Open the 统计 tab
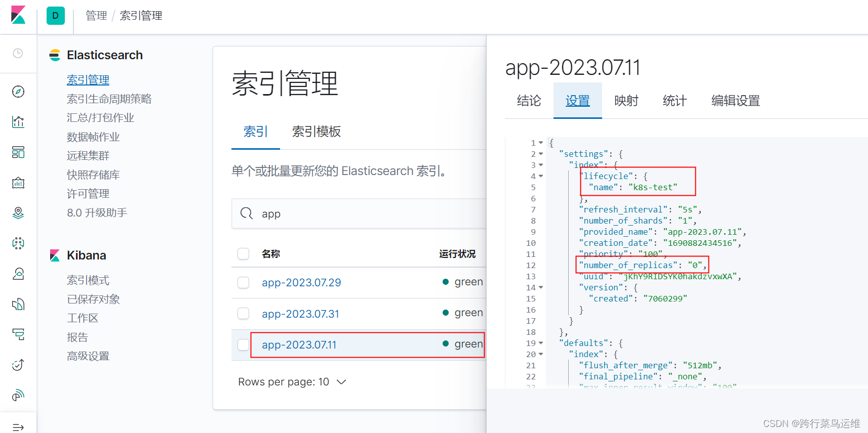868x433 pixels. point(675,101)
